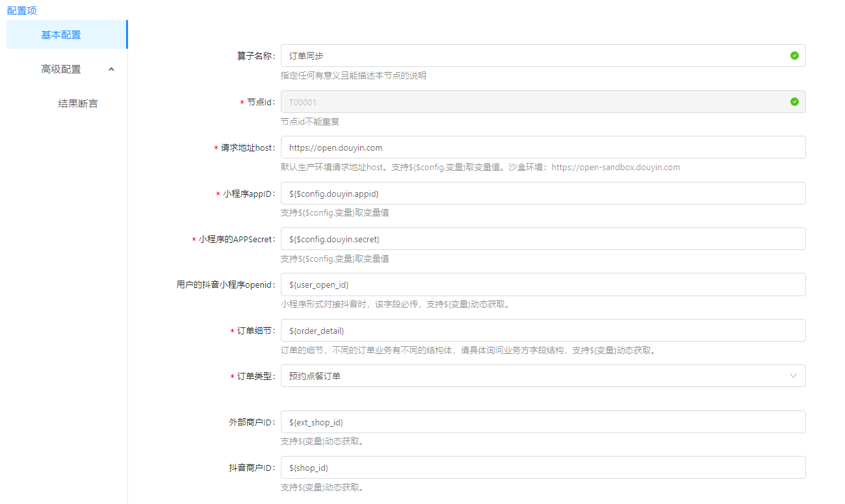The height and width of the screenshot is (504, 845).
Task: Click the 抖音商户ID input field
Action: [x=543, y=468]
